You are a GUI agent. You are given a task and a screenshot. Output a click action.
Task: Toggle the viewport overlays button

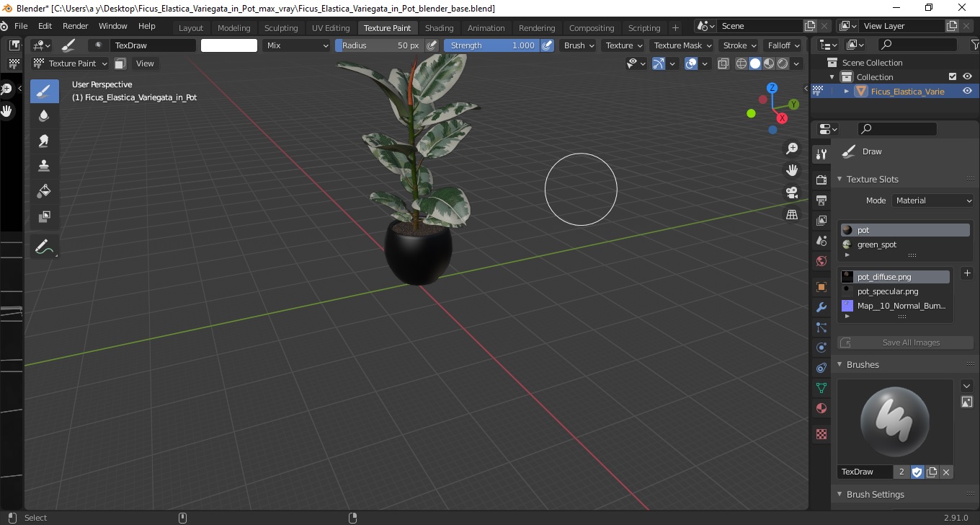(x=691, y=63)
